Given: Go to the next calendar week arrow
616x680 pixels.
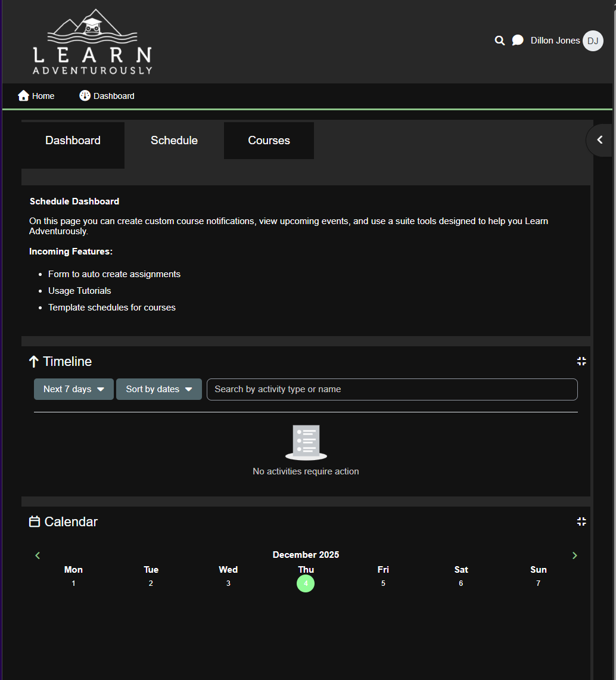Looking at the screenshot, I should coord(574,555).
